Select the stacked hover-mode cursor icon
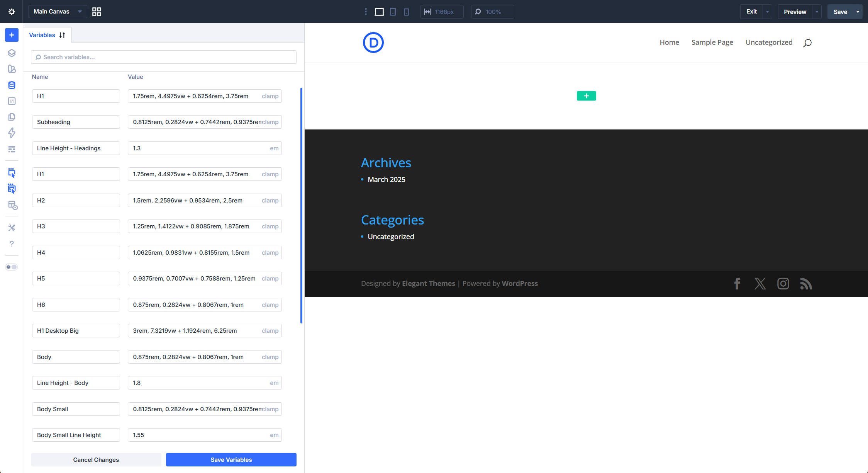Image resolution: width=868 pixels, height=473 pixels. tap(12, 189)
